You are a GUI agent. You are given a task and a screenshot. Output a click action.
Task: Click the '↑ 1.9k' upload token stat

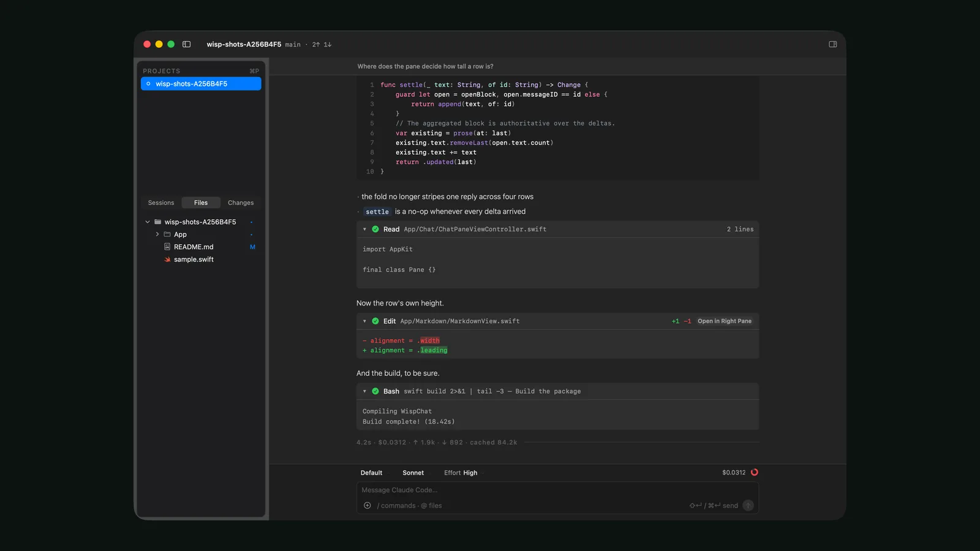(424, 442)
